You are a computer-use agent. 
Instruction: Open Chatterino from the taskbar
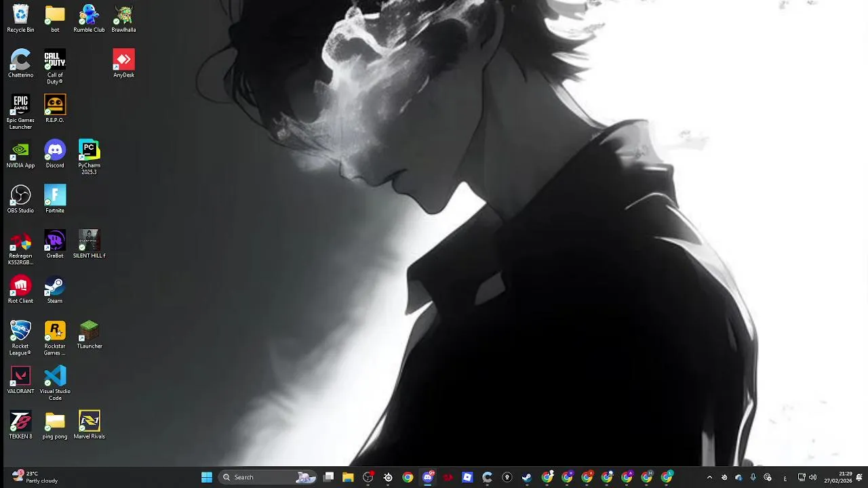pos(487,477)
